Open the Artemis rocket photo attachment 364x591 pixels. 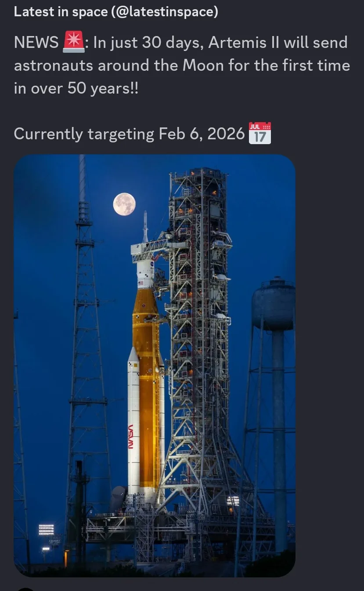155,366
